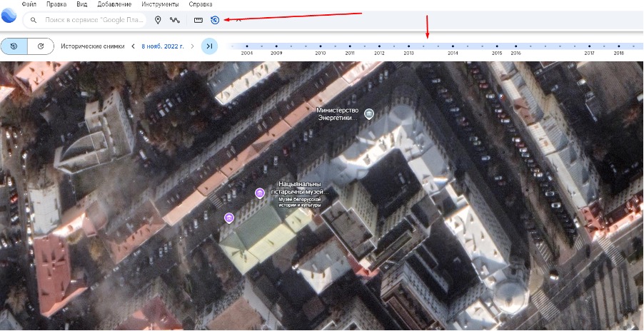Select the 2017 timeline marker
This screenshot has width=644, height=331.
click(x=589, y=46)
